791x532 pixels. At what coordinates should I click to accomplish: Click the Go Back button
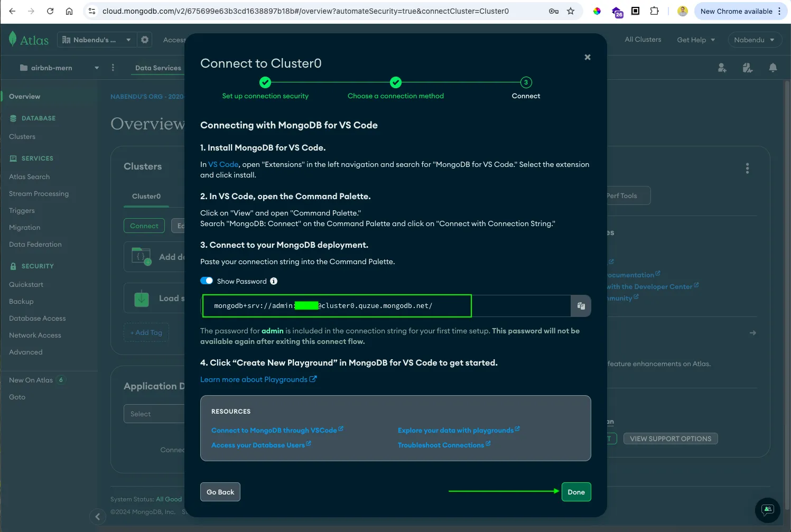click(220, 492)
